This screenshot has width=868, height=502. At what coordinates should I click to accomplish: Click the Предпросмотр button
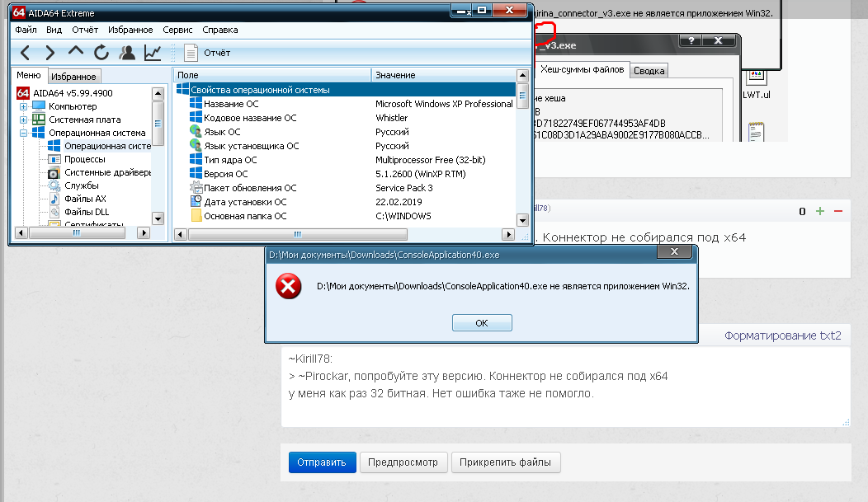tap(403, 462)
